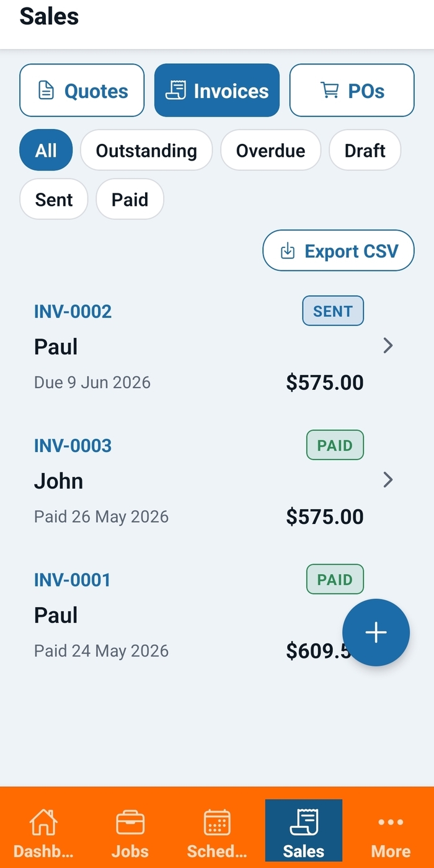This screenshot has height=868, width=434.
Task: Open the Dashboard home icon
Action: [x=43, y=822]
